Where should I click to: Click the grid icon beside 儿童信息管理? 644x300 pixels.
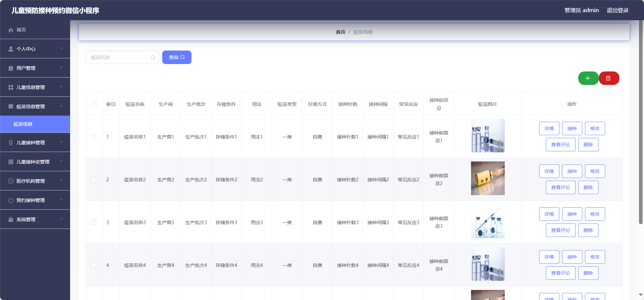[11, 88]
